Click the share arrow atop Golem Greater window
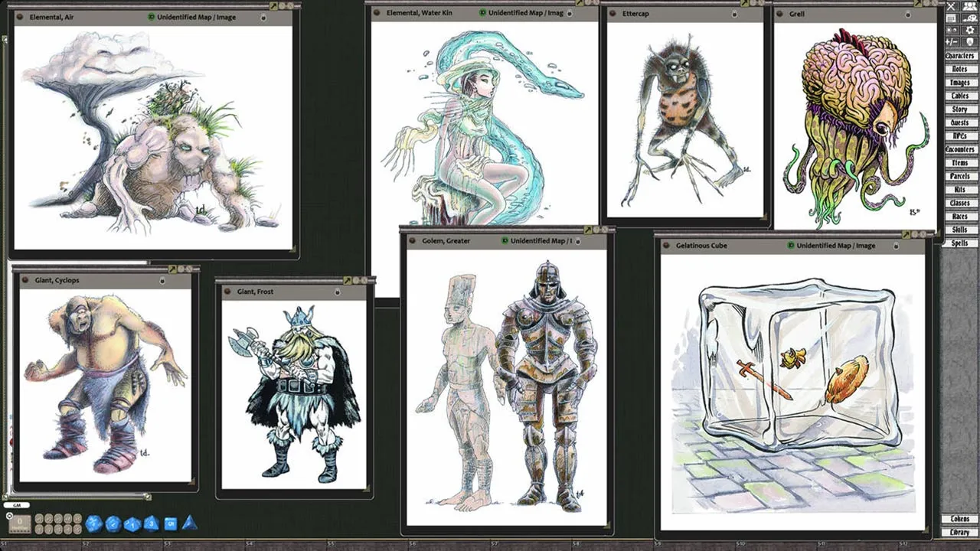This screenshot has height=551, width=980. click(588, 230)
